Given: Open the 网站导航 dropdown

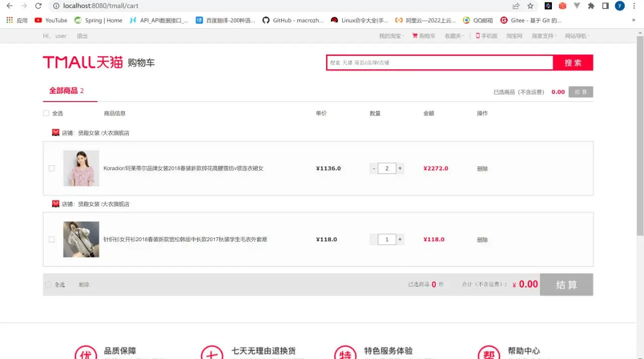Looking at the screenshot, I should coord(576,36).
